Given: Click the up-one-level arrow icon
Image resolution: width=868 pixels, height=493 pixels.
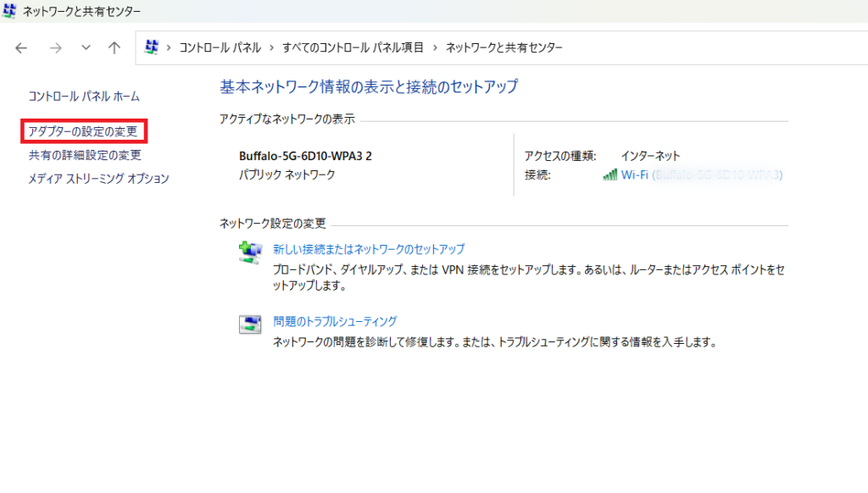Looking at the screenshot, I should (x=114, y=48).
